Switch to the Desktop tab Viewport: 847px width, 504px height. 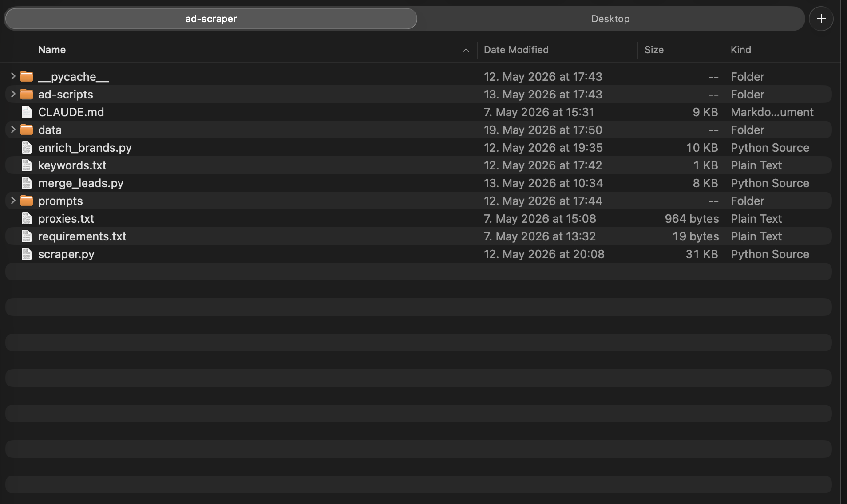point(610,19)
